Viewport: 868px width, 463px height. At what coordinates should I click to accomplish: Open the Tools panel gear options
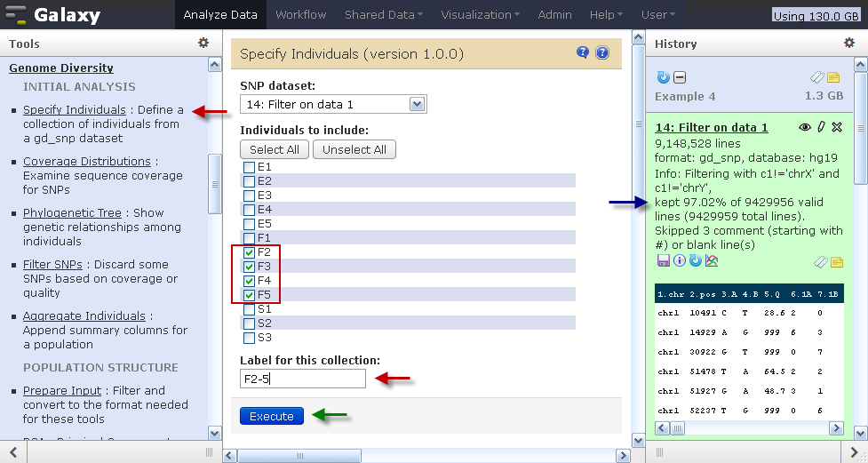coord(203,43)
